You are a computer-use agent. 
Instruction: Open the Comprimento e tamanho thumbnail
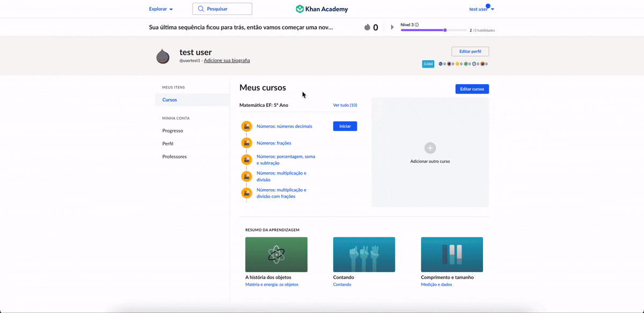coord(452,254)
